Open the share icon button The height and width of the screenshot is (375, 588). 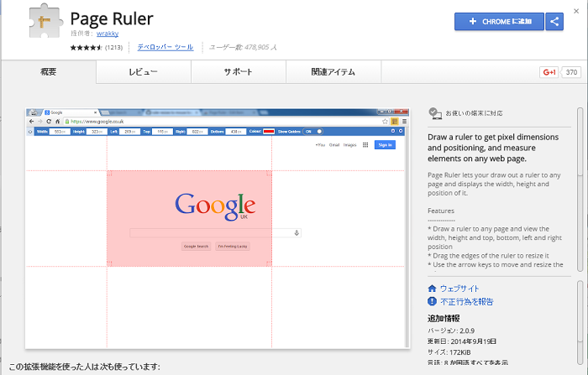(554, 22)
